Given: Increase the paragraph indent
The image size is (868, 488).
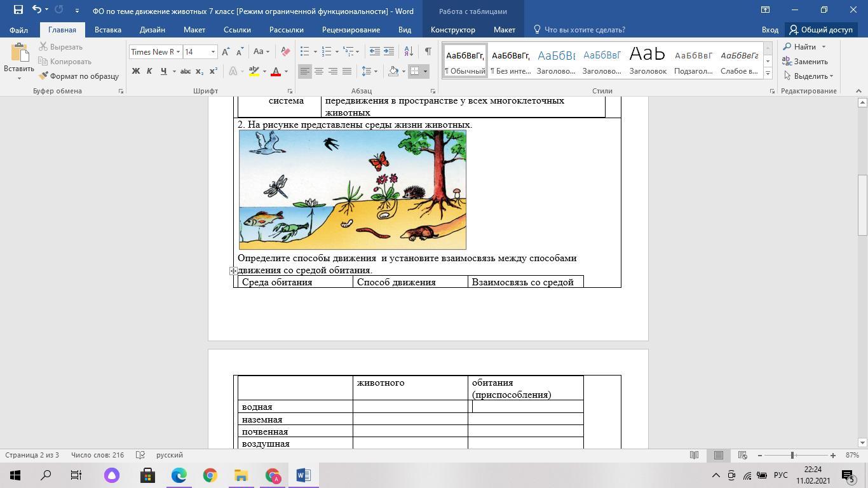Looking at the screenshot, I should click(x=389, y=52).
